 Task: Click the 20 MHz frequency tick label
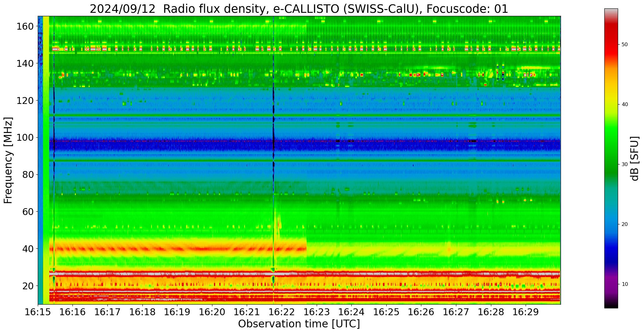(x=28, y=286)
